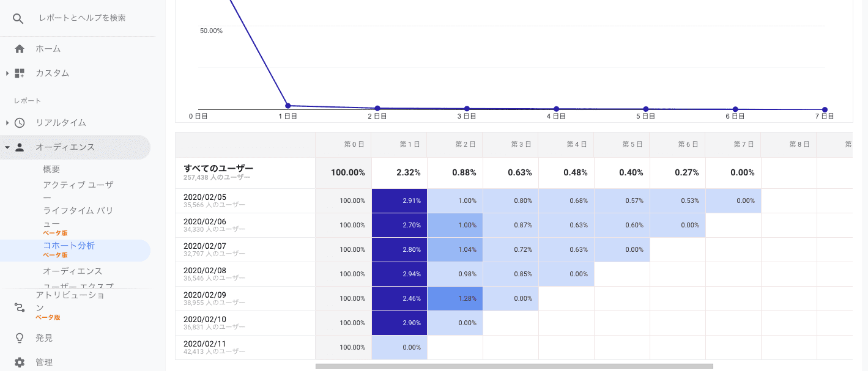Select コホート分析 in the sidebar
The width and height of the screenshot is (868, 371).
click(69, 246)
